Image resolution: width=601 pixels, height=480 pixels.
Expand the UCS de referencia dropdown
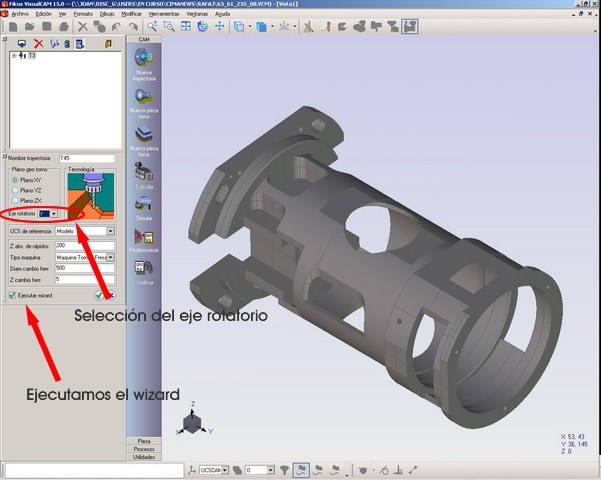coord(111,230)
